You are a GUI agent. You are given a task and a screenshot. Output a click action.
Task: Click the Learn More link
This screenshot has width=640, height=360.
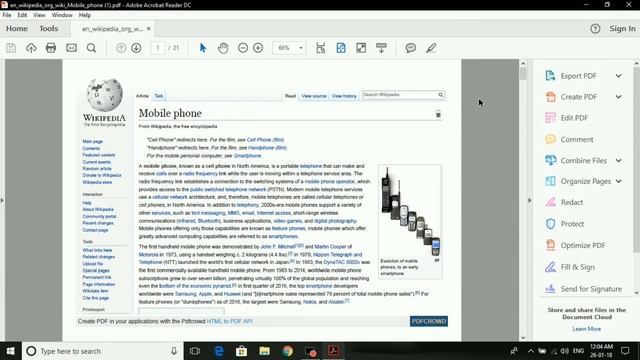[x=587, y=329]
